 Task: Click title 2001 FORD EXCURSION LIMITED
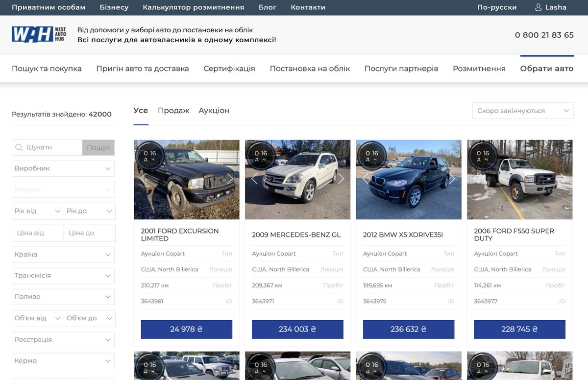coord(180,235)
